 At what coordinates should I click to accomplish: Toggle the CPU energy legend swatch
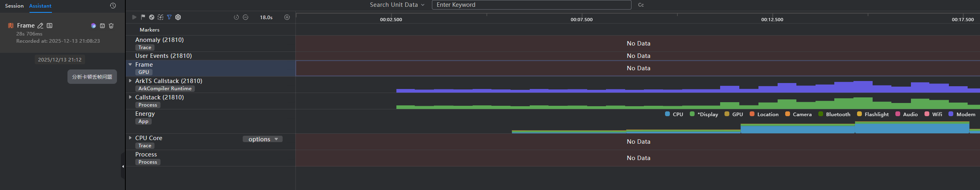tap(667, 114)
